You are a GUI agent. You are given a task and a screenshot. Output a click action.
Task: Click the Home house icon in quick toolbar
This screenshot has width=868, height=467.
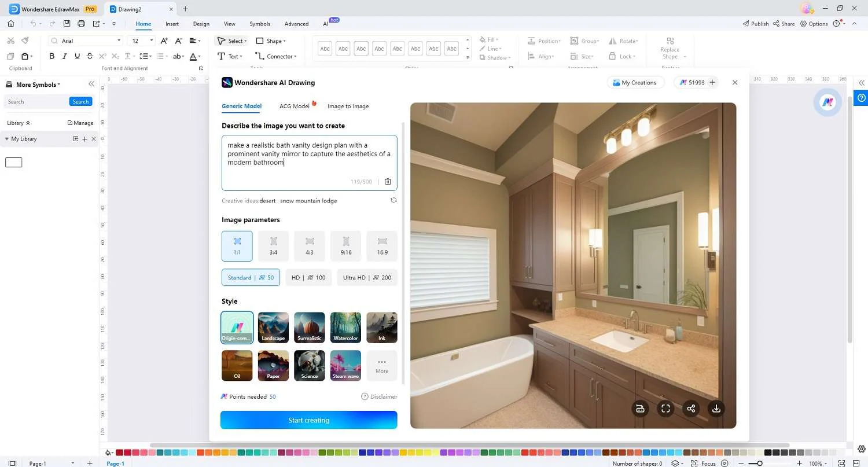(10, 24)
